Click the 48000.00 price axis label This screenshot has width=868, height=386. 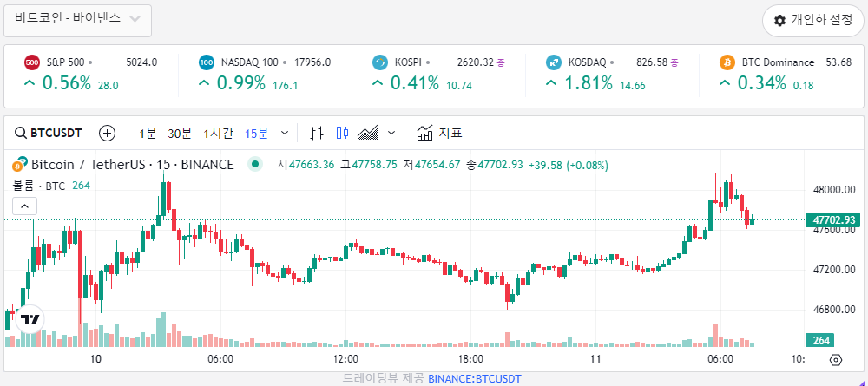[834, 190]
